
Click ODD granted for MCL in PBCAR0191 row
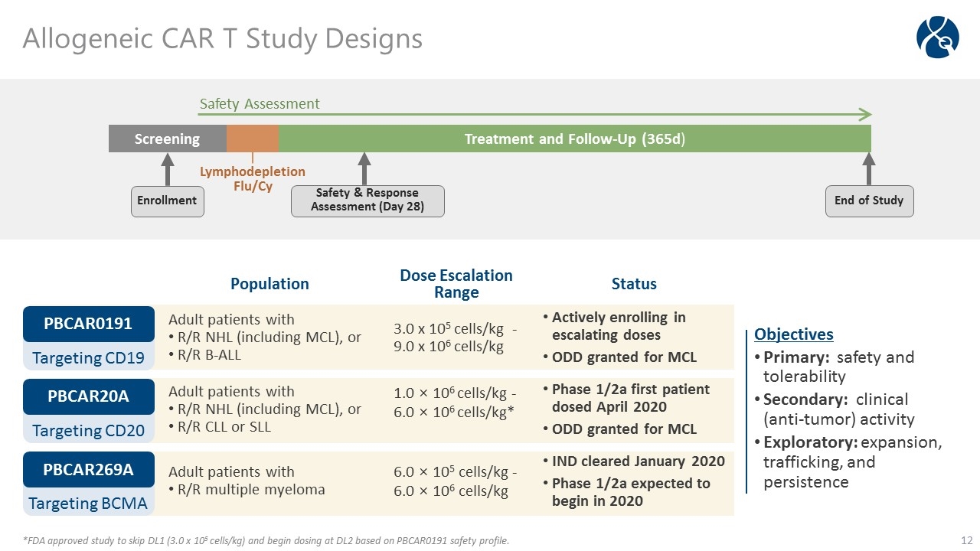[619, 357]
